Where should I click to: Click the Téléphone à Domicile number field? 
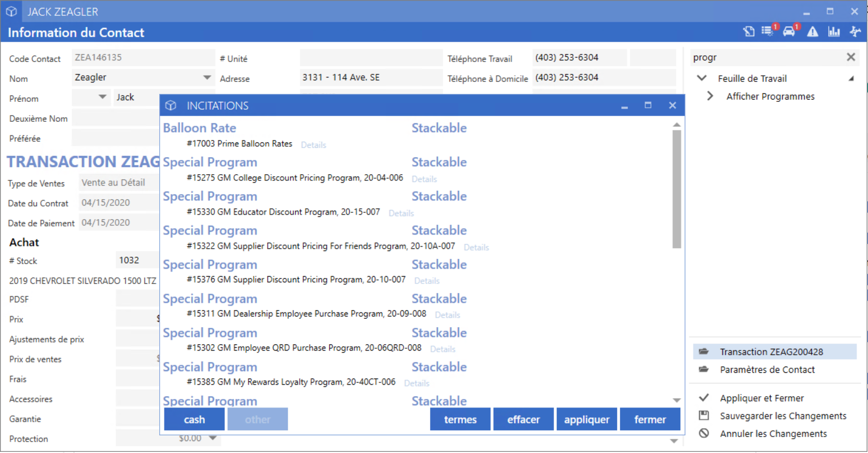point(604,77)
